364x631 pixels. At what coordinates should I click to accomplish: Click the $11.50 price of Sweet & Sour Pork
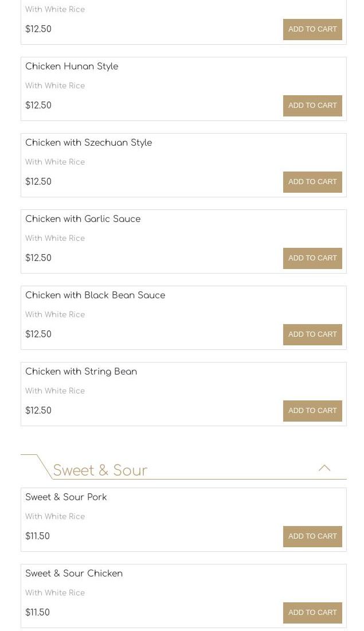tap(37, 536)
